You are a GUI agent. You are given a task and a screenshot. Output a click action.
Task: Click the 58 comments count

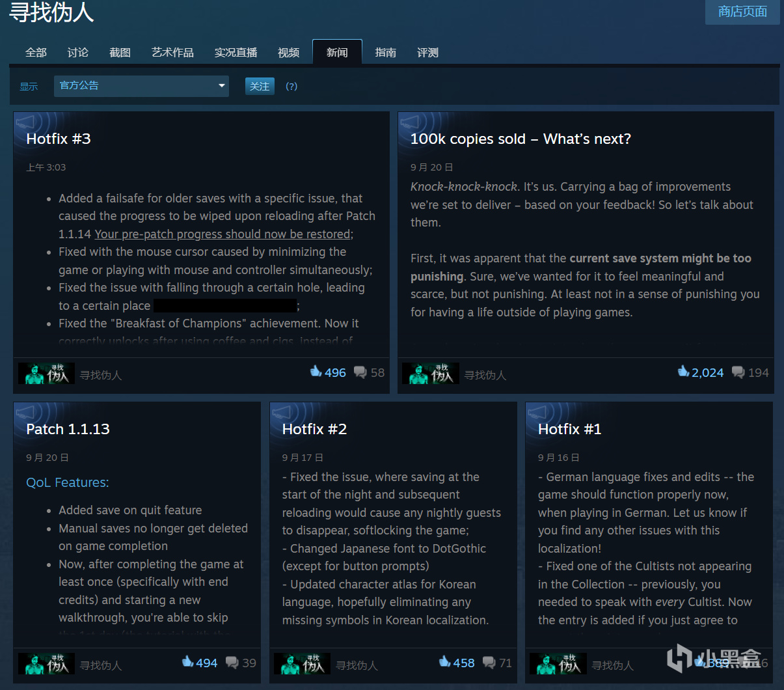[x=377, y=373]
